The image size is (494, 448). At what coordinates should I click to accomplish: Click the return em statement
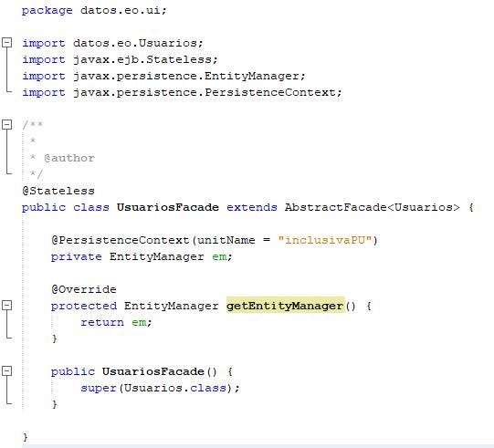(x=116, y=322)
